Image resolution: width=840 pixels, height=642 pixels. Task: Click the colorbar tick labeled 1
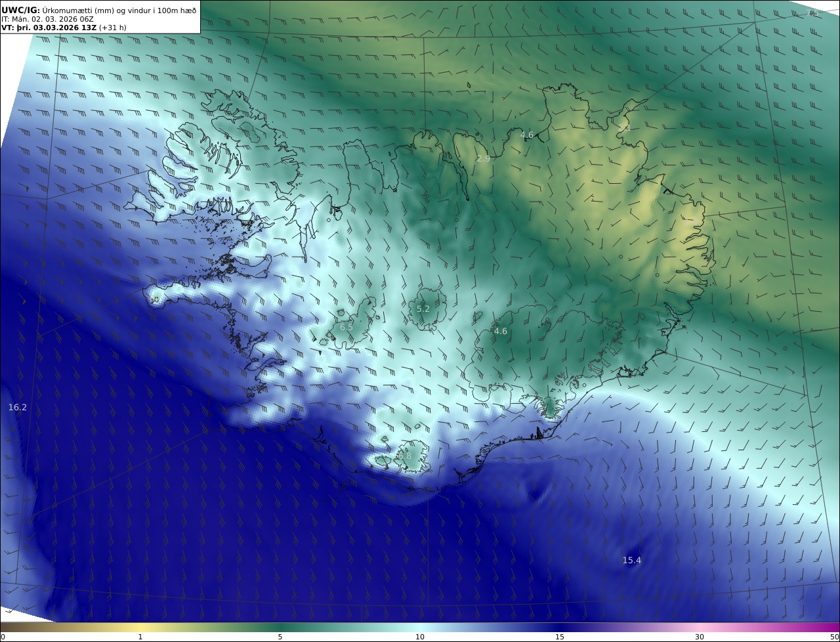[x=140, y=637]
